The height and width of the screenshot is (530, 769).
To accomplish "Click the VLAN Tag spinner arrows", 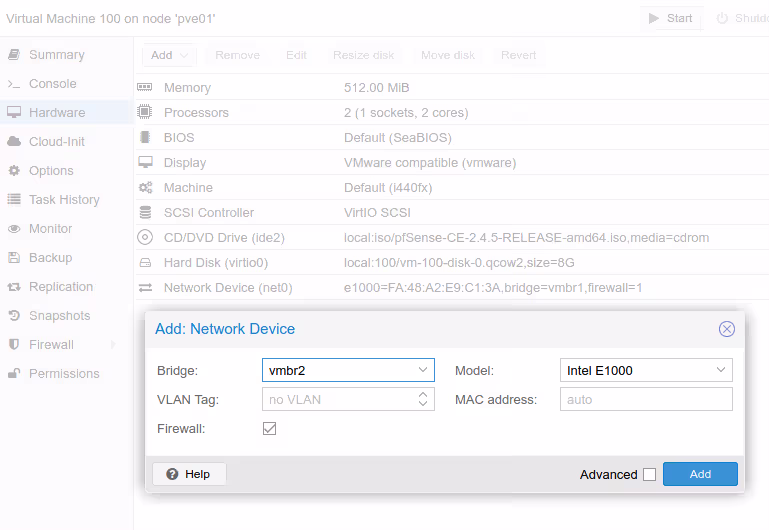I will 424,399.
